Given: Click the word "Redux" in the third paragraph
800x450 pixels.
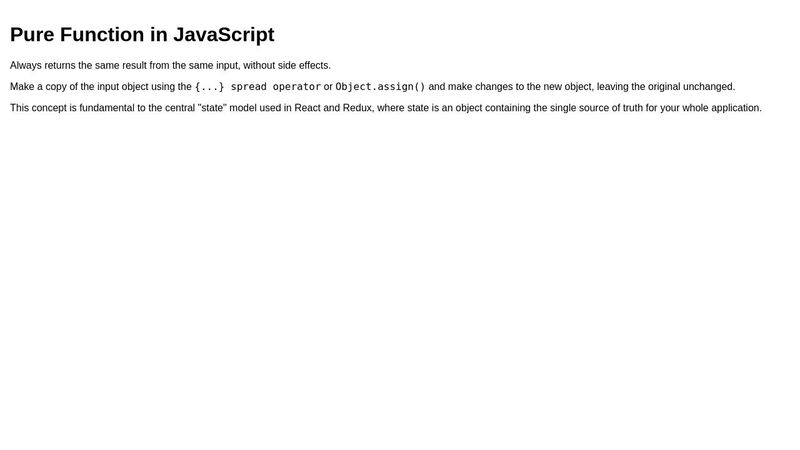Looking at the screenshot, I should pyautogui.click(x=357, y=108).
